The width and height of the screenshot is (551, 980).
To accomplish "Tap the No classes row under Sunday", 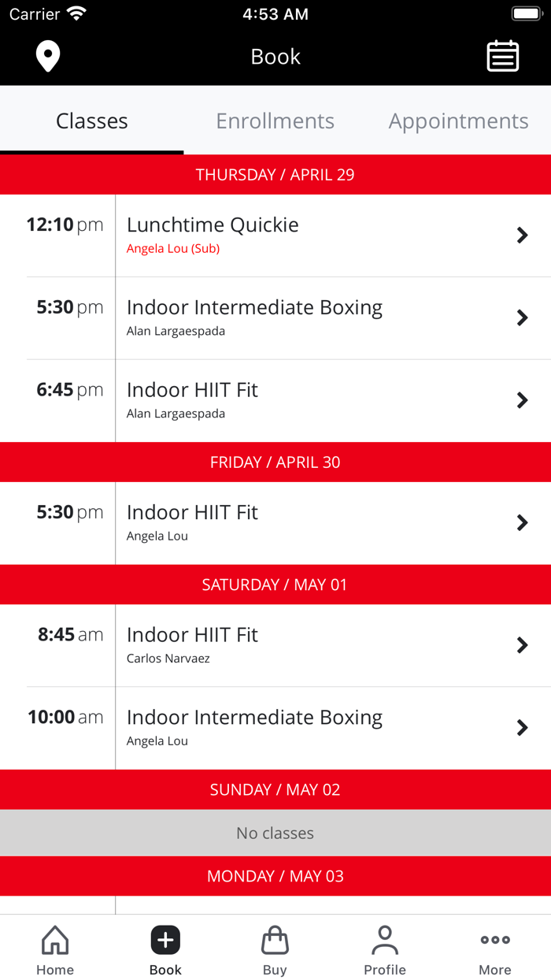I will 275,832.
